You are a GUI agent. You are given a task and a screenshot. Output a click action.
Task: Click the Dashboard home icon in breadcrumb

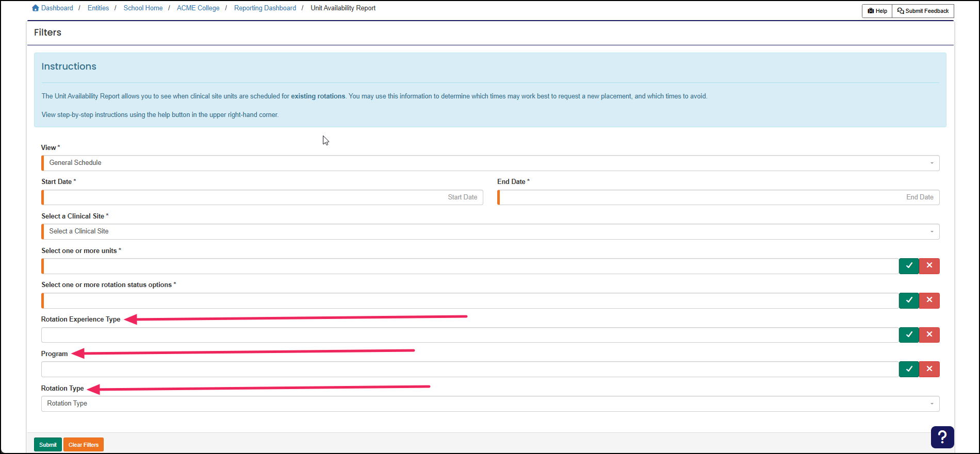(35, 8)
